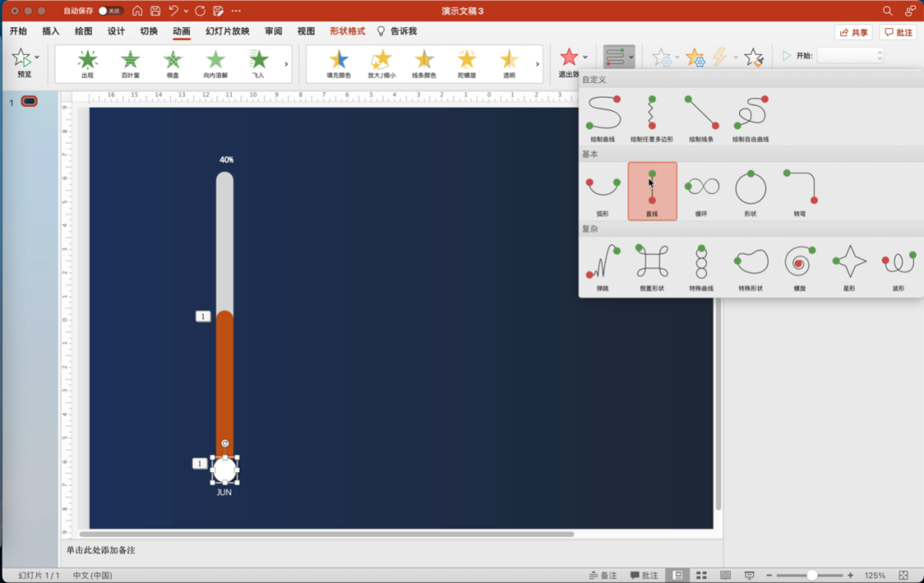Click the 批注 button in the ribbon
This screenshot has height=583, width=924.
(898, 32)
